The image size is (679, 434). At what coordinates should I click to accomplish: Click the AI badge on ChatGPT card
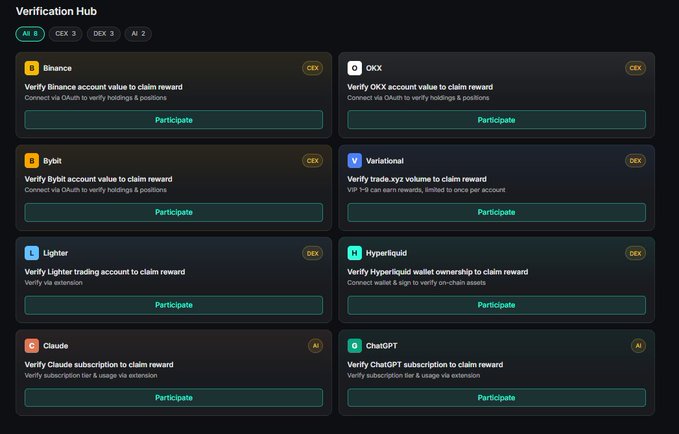coord(638,346)
